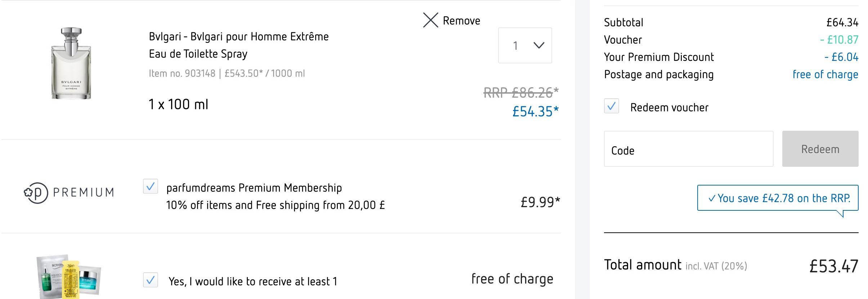Click the X remove icon for Bvlgari item

coord(430,20)
